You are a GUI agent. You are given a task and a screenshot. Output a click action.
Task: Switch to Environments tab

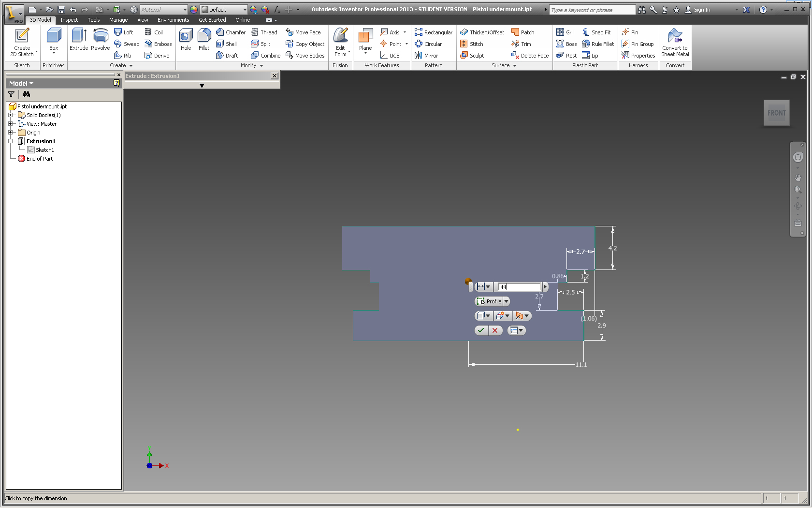(173, 20)
